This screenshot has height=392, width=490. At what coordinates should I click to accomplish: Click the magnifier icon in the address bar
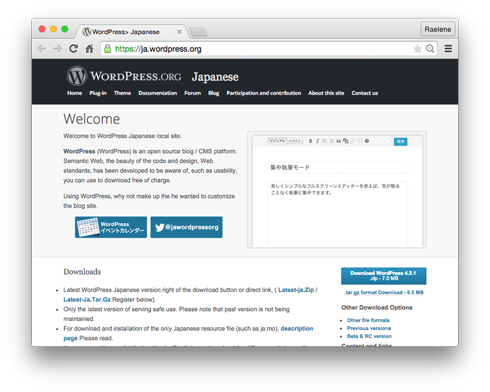[430, 49]
